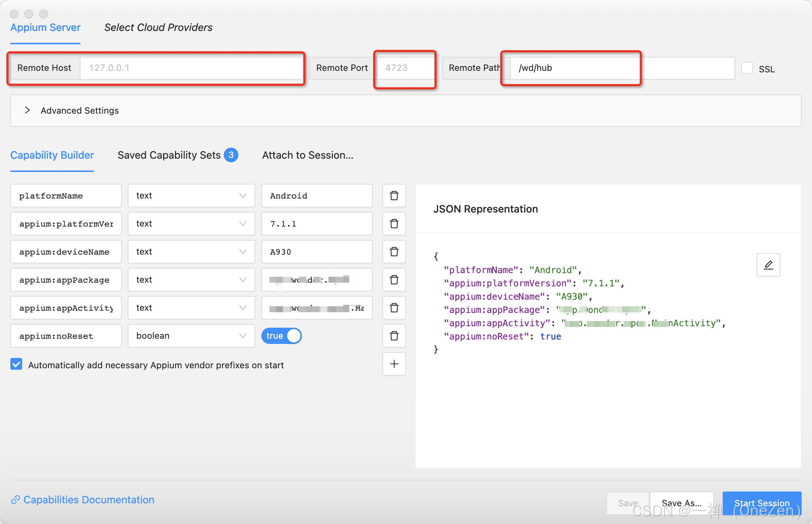812x524 pixels.
Task: Click the Save button
Action: (628, 503)
